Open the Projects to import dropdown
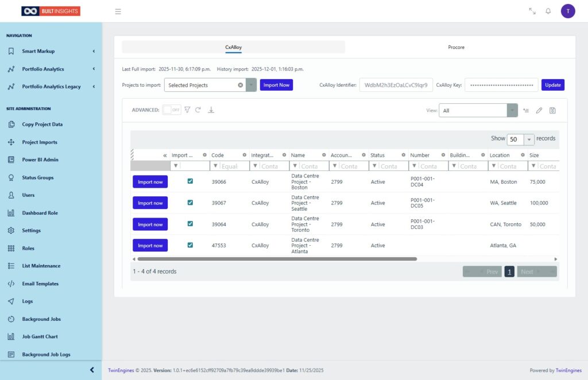Image resolution: width=588 pixels, height=380 pixels. (251, 85)
